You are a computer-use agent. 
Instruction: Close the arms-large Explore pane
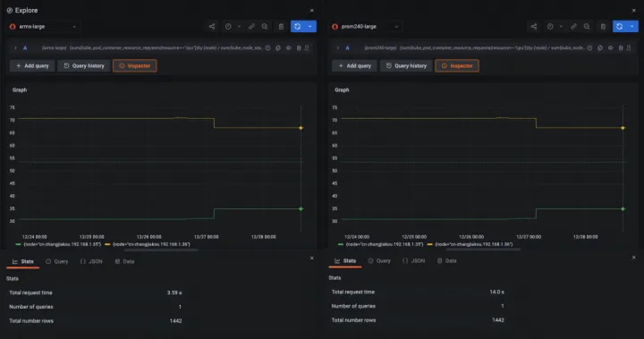pos(312,11)
